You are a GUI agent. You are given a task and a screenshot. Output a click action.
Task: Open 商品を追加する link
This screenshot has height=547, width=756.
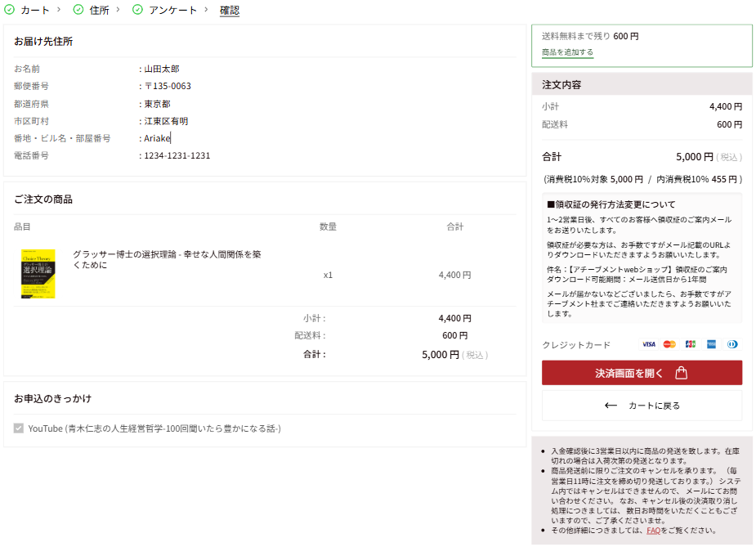[x=567, y=52]
